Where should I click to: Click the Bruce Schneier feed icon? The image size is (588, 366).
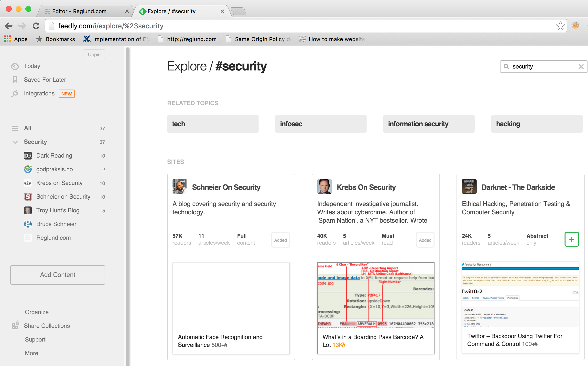[28, 224]
